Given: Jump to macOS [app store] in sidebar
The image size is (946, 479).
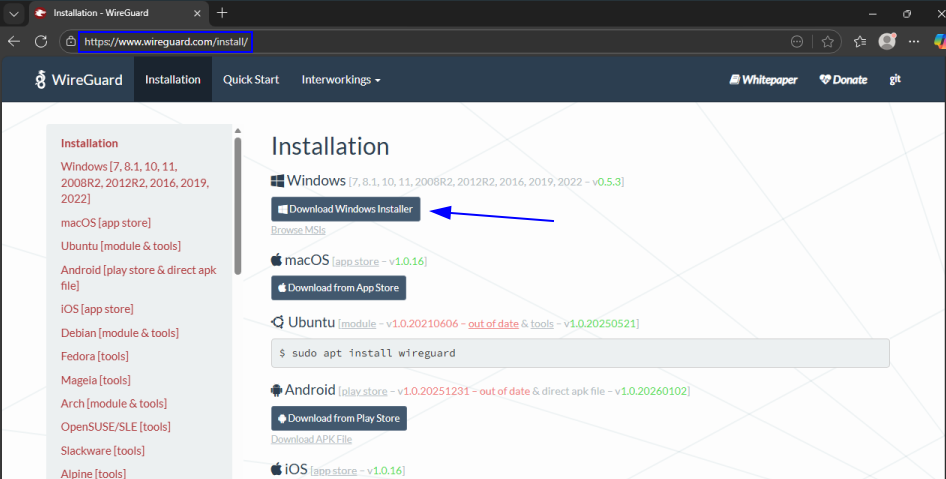Looking at the screenshot, I should pyautogui.click(x=106, y=223).
